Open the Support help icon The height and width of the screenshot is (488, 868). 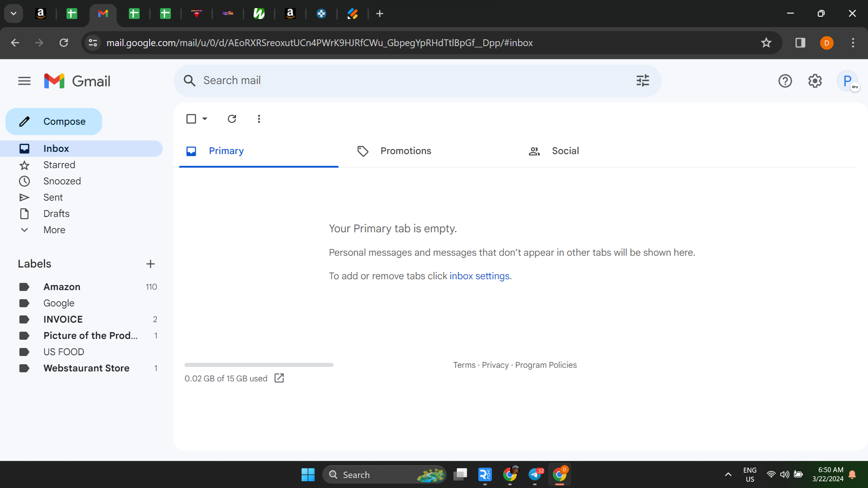785,81
